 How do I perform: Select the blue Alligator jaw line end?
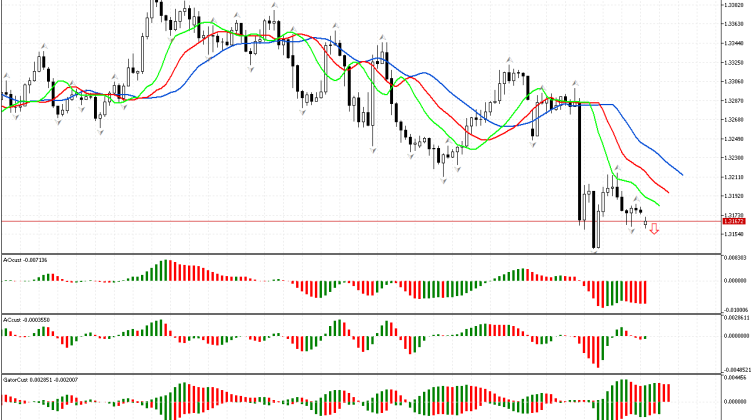pyautogui.click(x=682, y=173)
